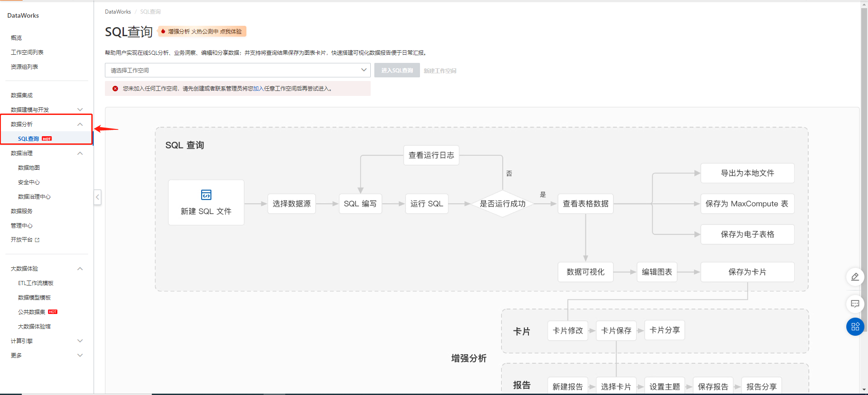This screenshot has width=868, height=395.
Task: Expand the 更多 section chevron
Action: point(80,355)
